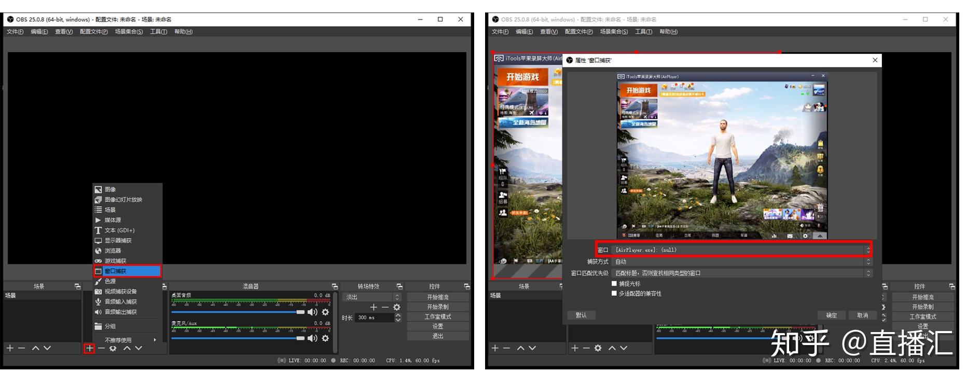Screen dimensions: 980x385
Task: Open the 窗口匹配优先级 dropdown
Action: click(x=742, y=273)
